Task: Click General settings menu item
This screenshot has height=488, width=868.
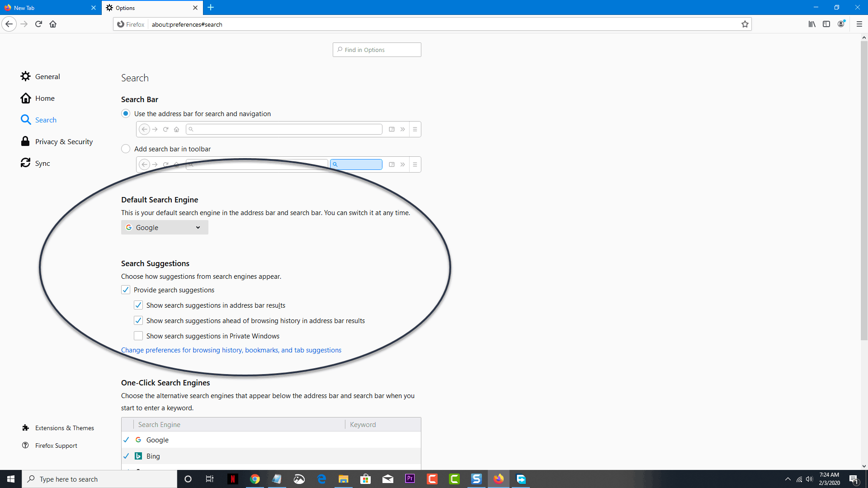Action: point(47,76)
